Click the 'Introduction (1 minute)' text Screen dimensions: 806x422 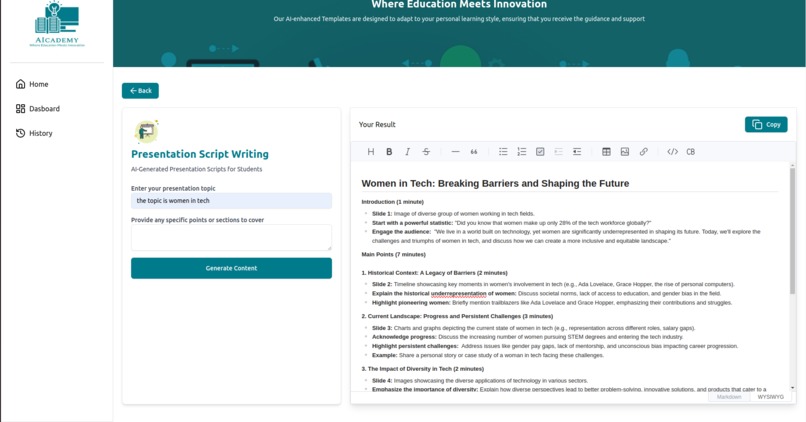click(x=393, y=202)
